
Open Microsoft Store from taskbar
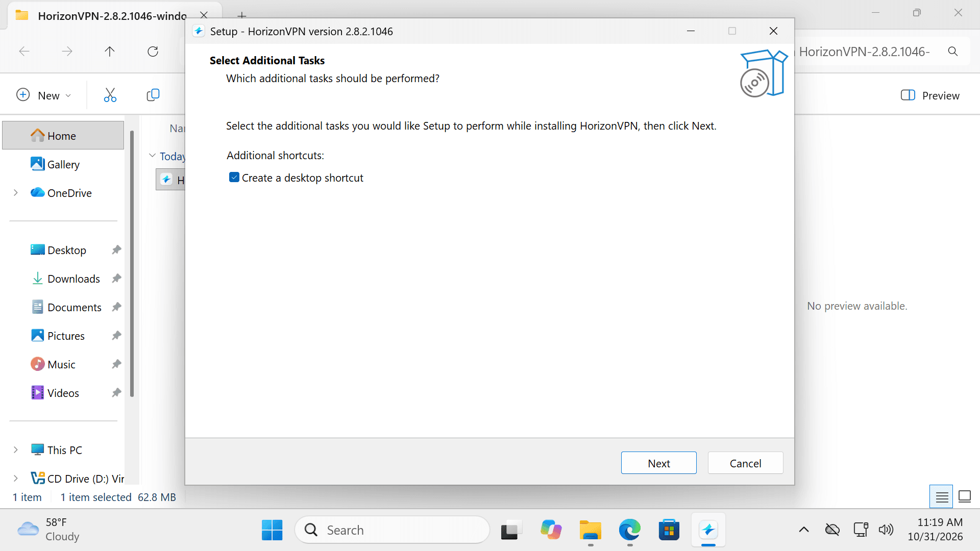point(669,530)
